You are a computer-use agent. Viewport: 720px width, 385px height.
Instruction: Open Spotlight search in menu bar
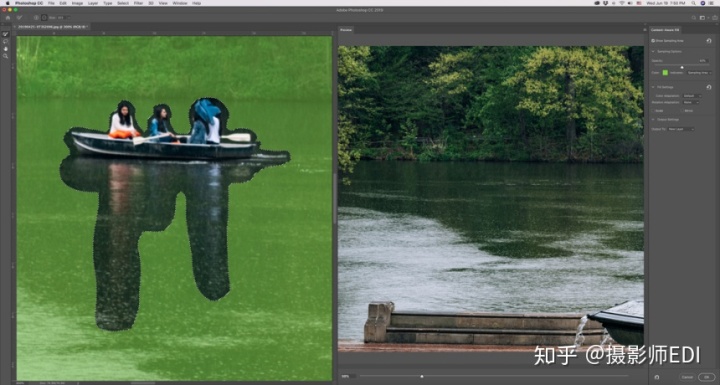pos(693,3)
